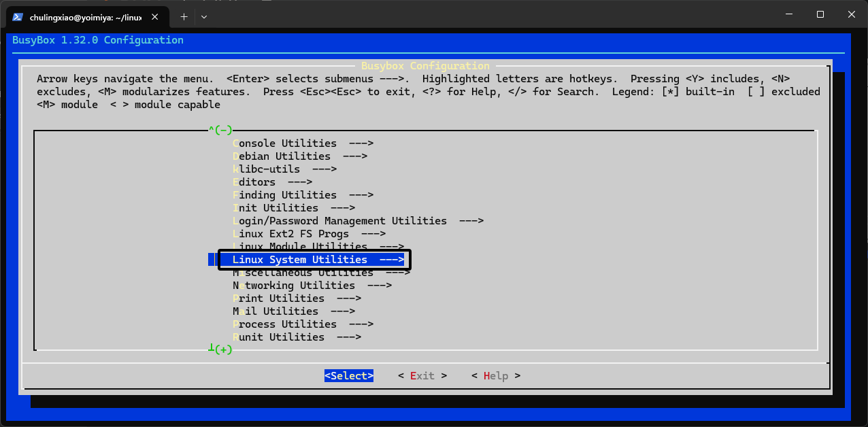The image size is (868, 427).
Task: Click the < Help > button
Action: point(496,376)
